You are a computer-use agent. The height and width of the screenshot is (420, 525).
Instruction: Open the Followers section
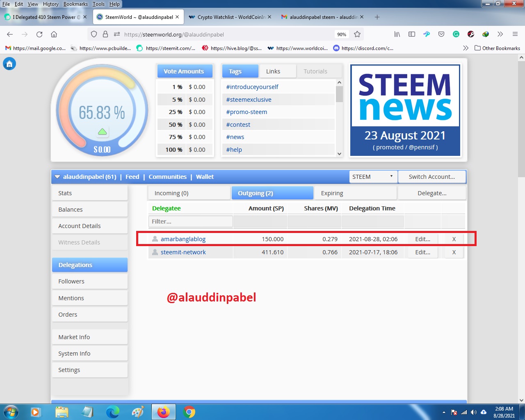(x=90, y=281)
